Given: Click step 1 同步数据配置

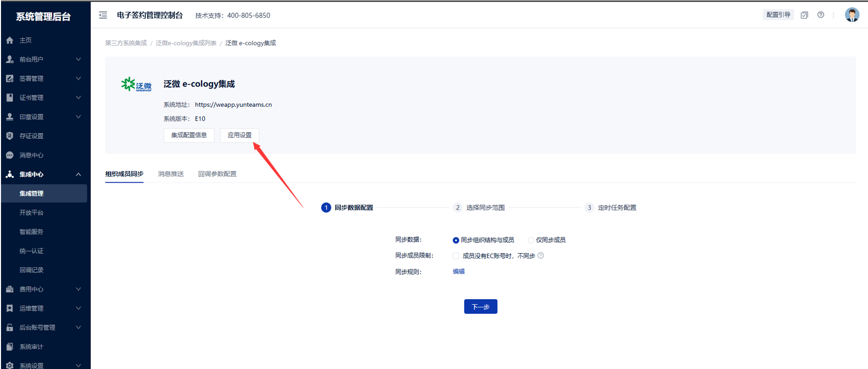Looking at the screenshot, I should click(x=347, y=208).
